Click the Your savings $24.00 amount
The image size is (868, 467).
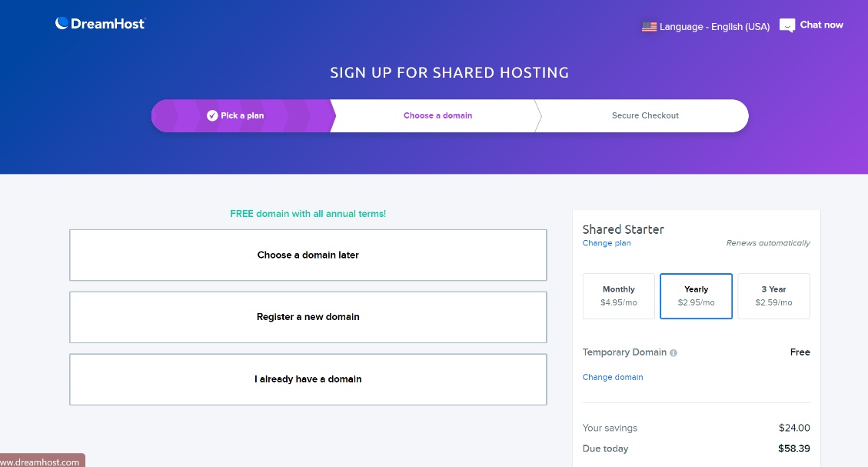[x=794, y=428]
